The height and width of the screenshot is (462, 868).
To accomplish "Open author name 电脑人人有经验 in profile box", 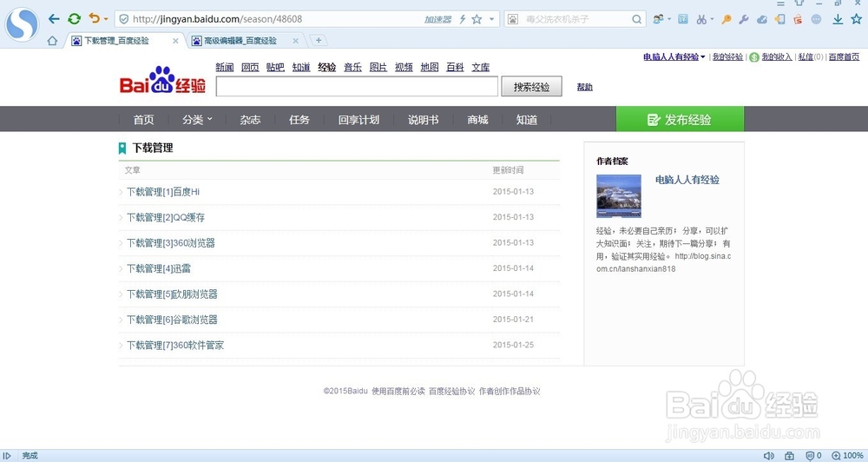I will [x=687, y=180].
